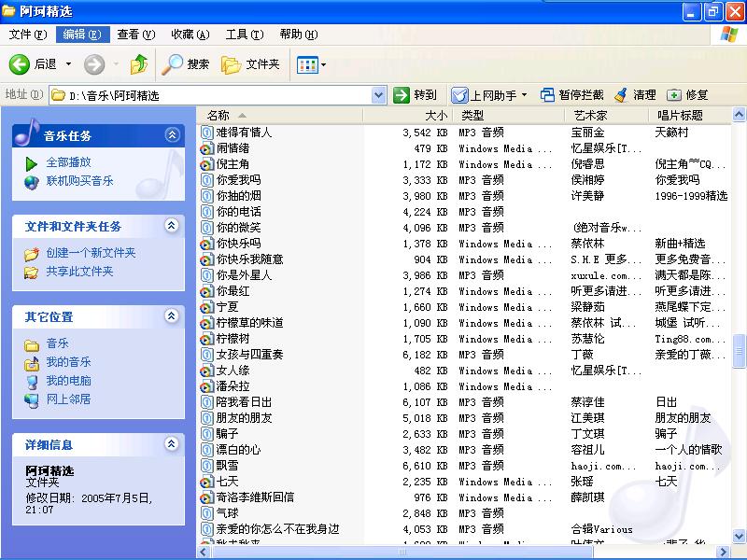Click the 暂停拦截 toolbar icon

pos(548,95)
